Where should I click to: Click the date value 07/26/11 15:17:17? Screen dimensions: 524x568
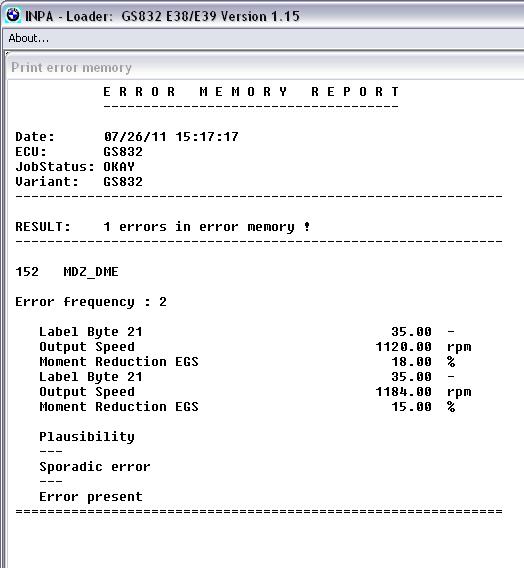(x=171, y=137)
